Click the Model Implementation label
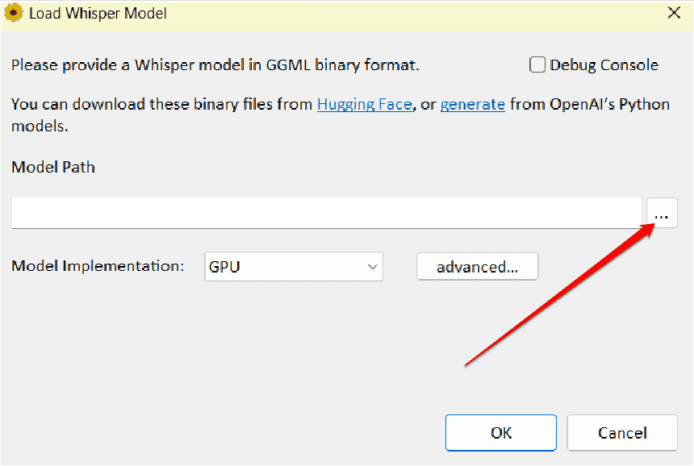 98,267
